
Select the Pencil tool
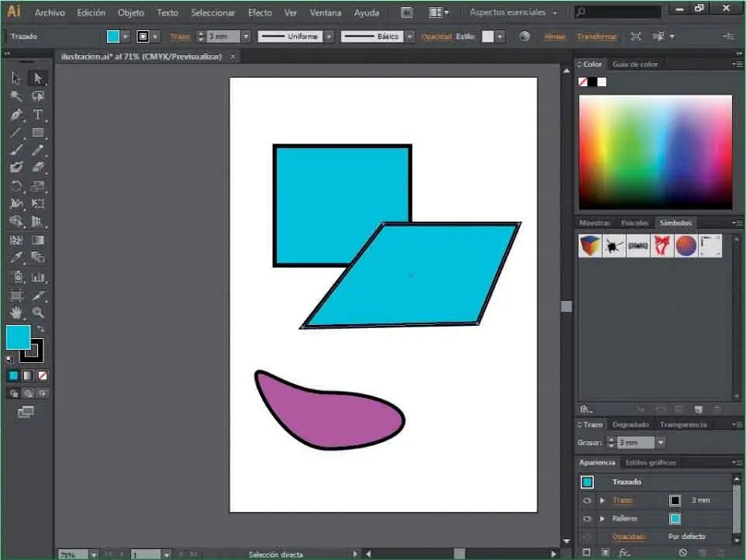click(37, 150)
